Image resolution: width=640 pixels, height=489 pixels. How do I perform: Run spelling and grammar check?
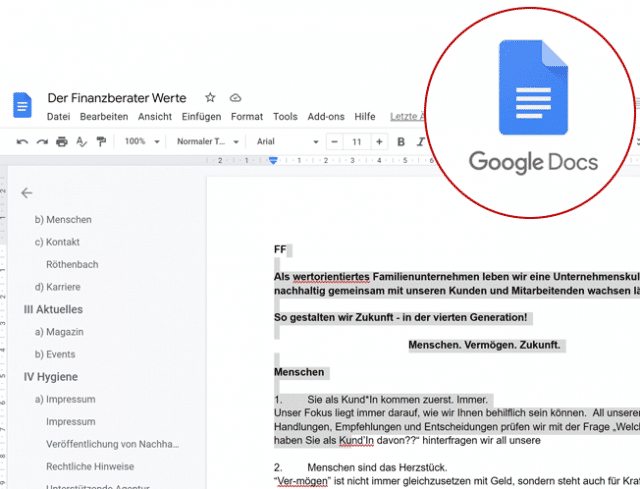pos(81,142)
